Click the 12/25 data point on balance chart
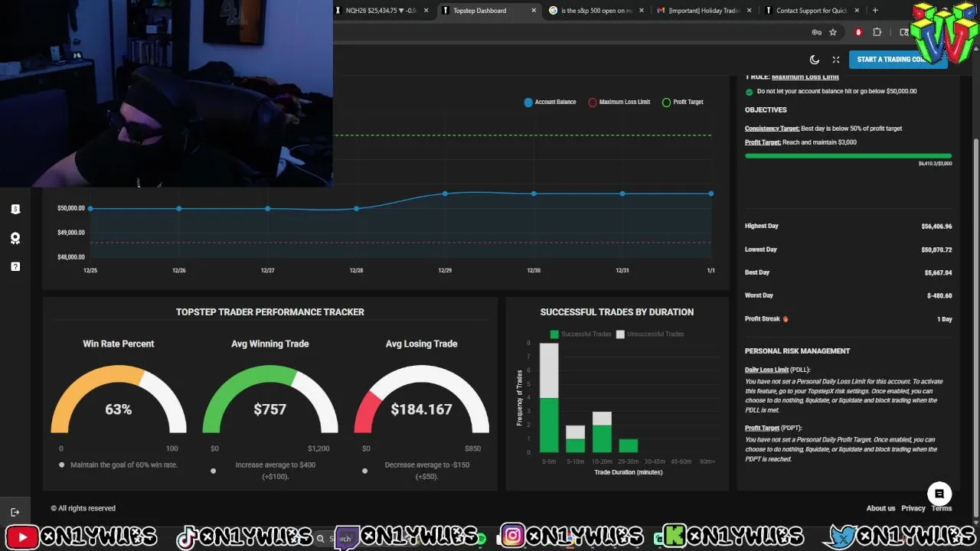The height and width of the screenshot is (551, 980). click(90, 208)
